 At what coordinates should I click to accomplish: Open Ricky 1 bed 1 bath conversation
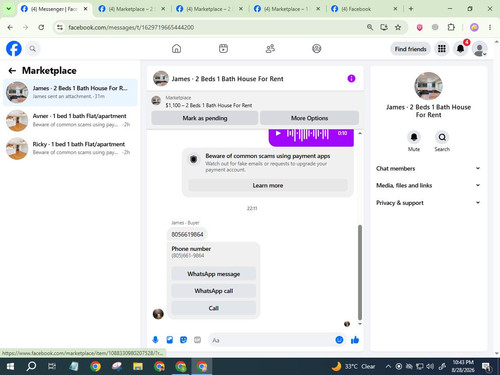(70, 148)
